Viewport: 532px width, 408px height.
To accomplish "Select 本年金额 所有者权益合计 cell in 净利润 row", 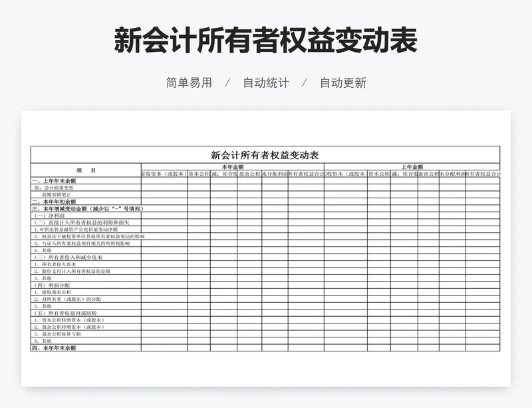I will click(306, 216).
